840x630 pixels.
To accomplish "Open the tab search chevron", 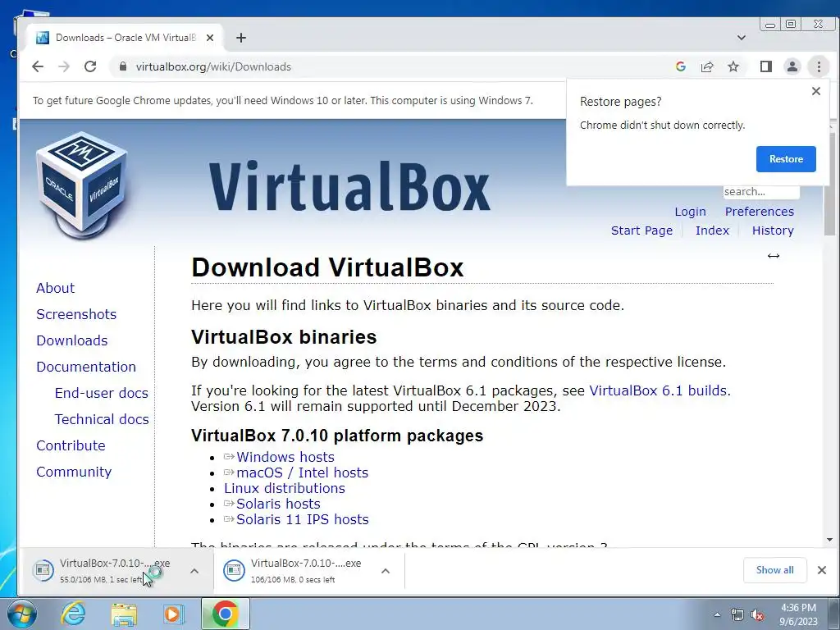I will [742, 38].
